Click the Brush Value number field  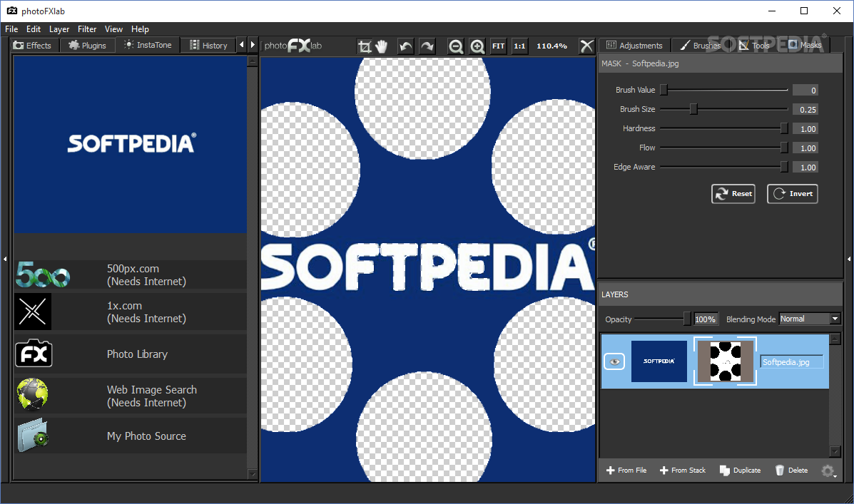(805, 91)
